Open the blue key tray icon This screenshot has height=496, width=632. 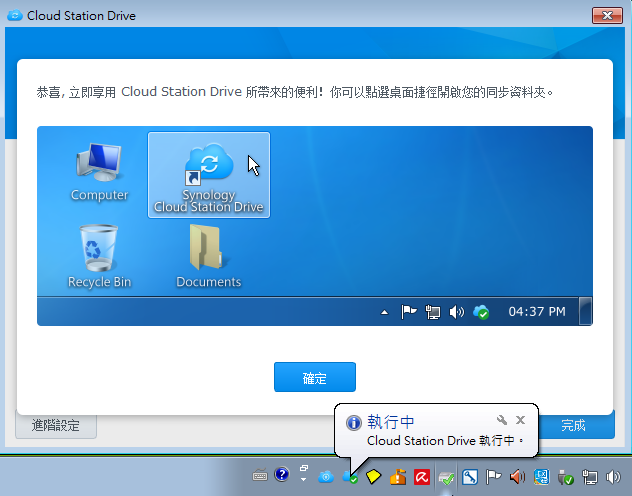pyautogui.click(x=470, y=477)
